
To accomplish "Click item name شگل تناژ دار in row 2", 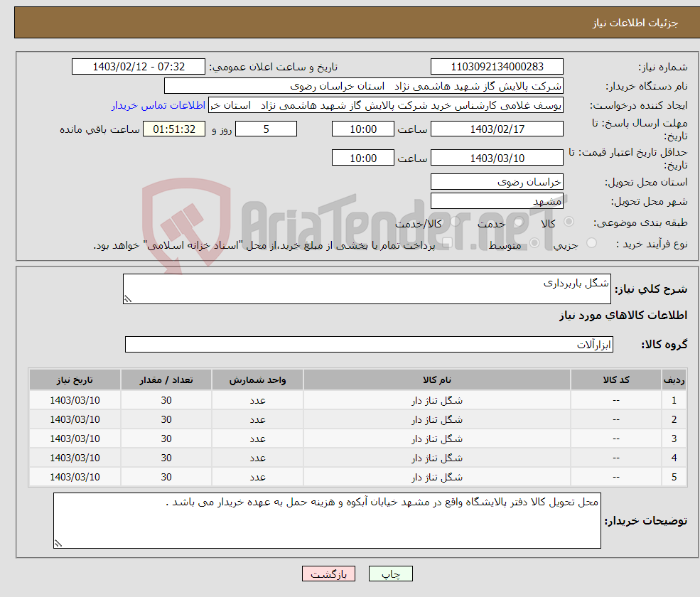I will 437,420.
